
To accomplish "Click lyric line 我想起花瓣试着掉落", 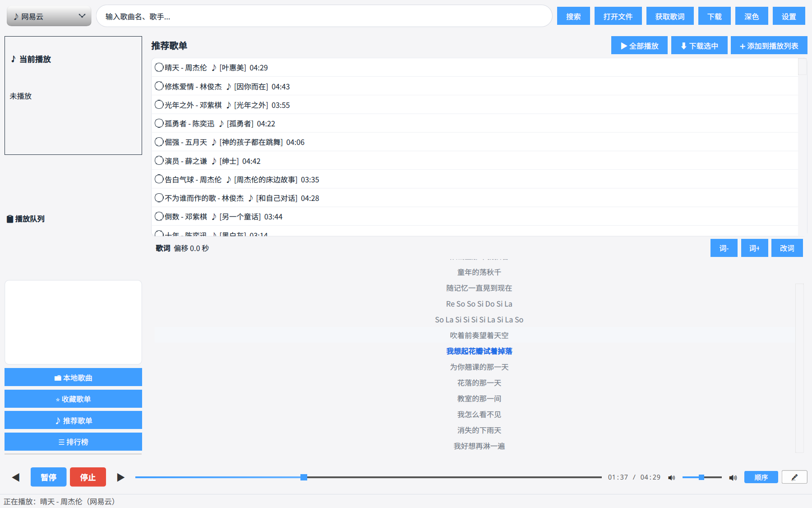I will pyautogui.click(x=479, y=351).
